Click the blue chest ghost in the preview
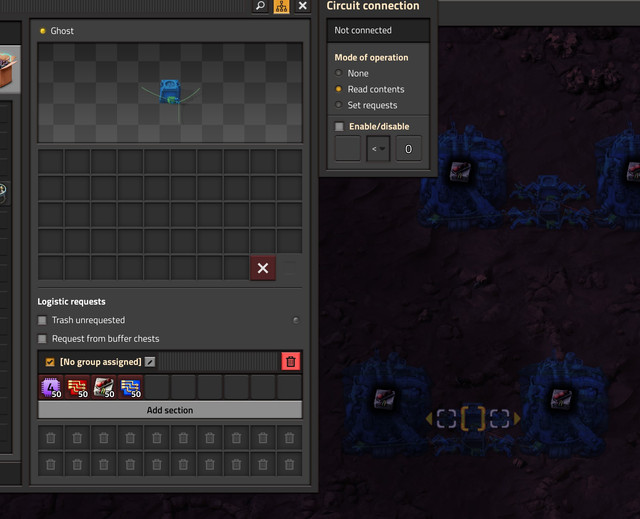Screen dimensions: 640x519 (x=170, y=91)
